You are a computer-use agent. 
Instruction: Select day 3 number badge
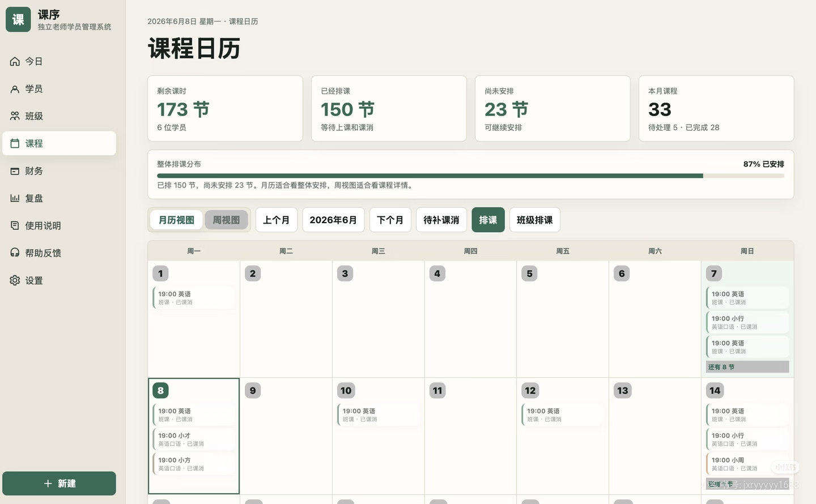pyautogui.click(x=345, y=274)
